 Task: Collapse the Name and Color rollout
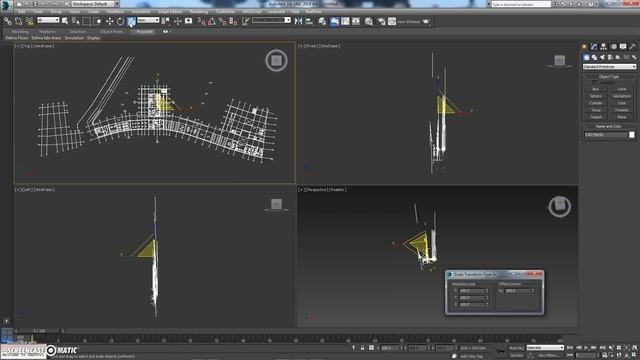[609, 127]
